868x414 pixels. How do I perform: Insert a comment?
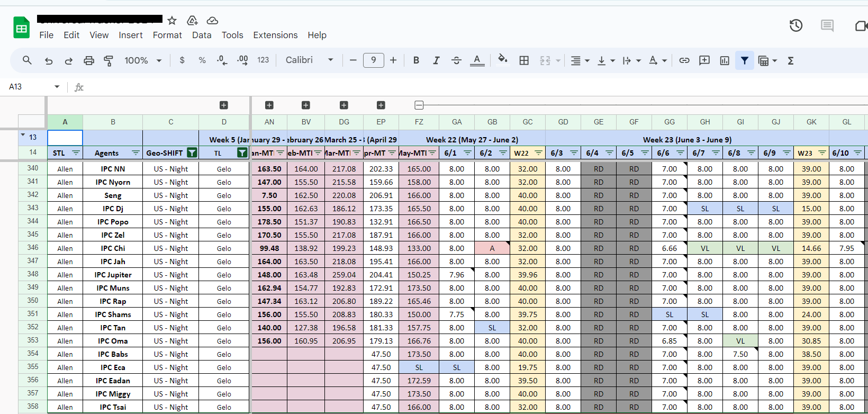pos(704,60)
